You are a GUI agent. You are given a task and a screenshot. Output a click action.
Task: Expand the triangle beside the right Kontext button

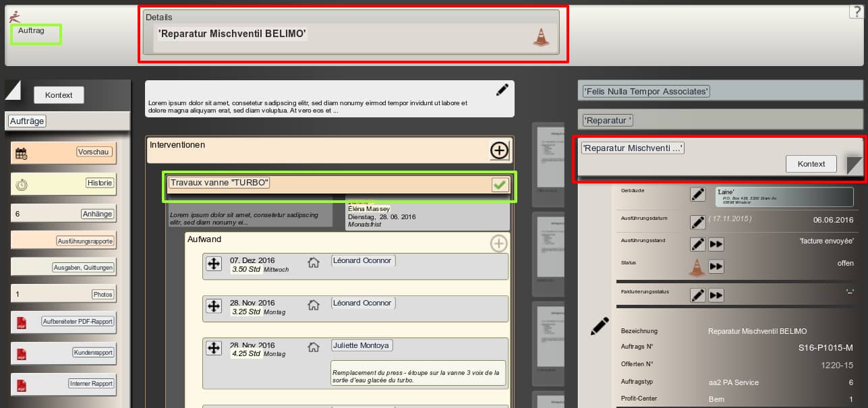tap(855, 165)
